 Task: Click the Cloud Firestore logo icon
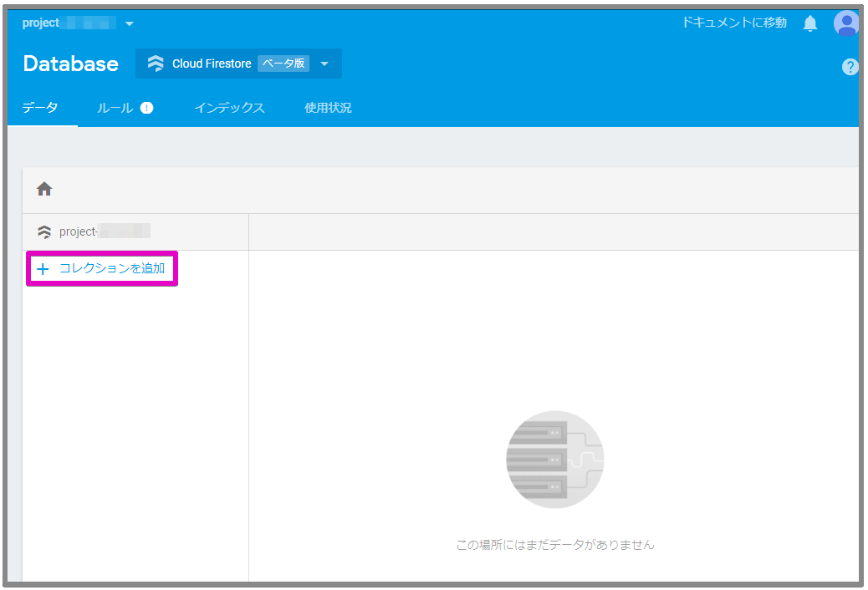(x=156, y=63)
